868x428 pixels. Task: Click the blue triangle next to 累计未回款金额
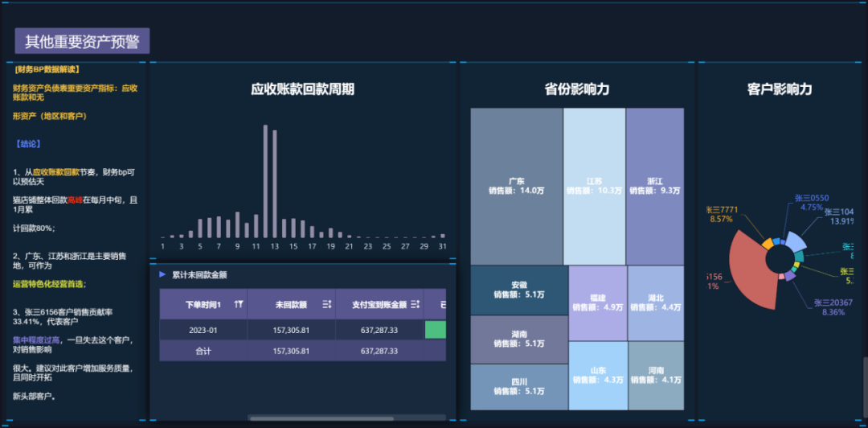point(162,274)
